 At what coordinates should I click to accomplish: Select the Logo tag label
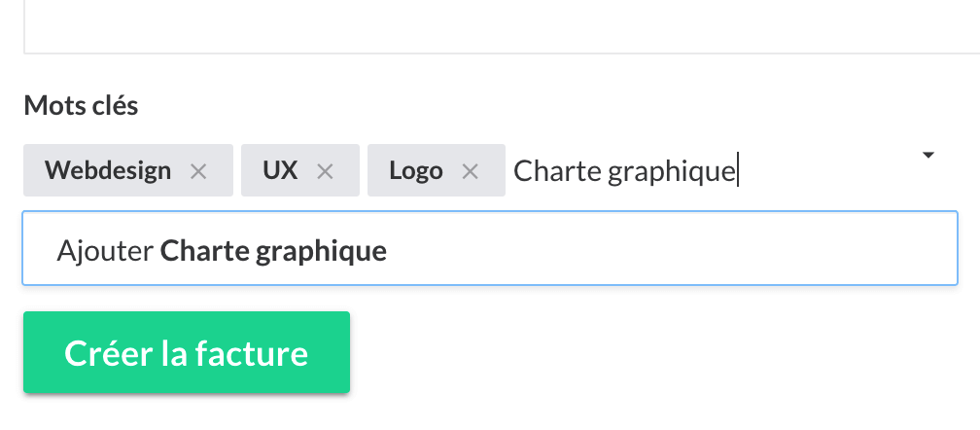(416, 170)
